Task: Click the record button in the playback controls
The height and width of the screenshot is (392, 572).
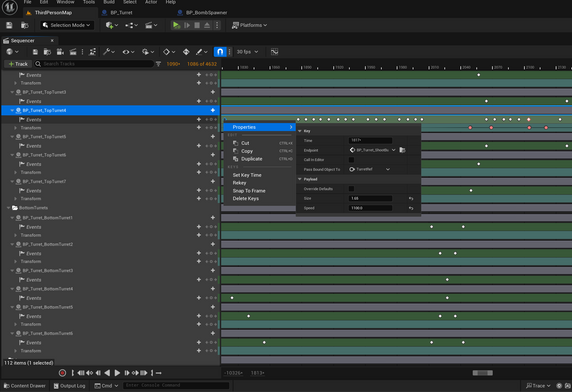Action: point(62,373)
